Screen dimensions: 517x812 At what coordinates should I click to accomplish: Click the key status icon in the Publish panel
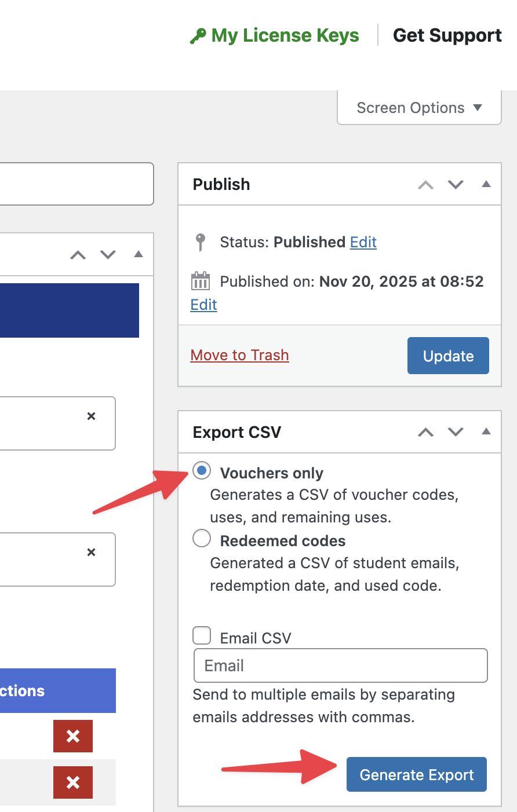[200, 242]
